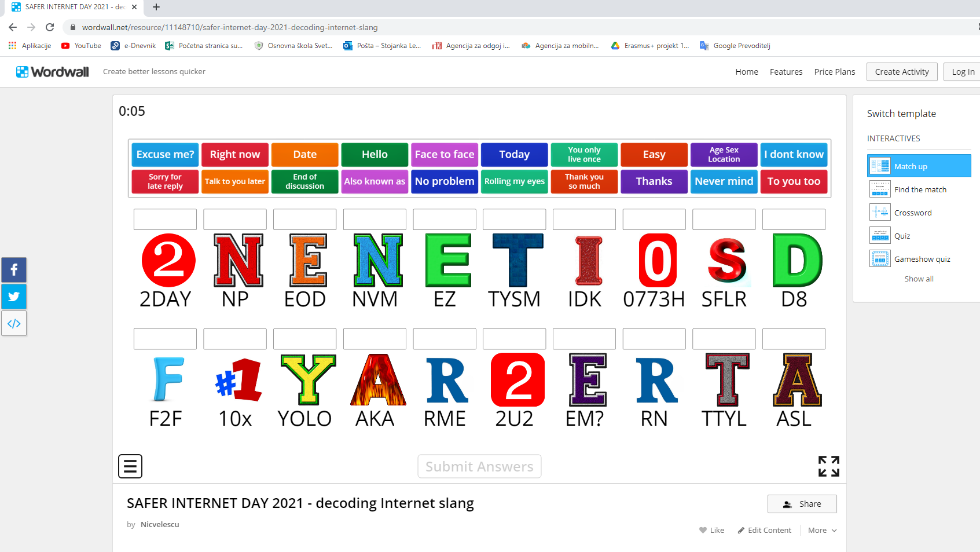Viewport: 980px width, 552px height.
Task: Click the Share button
Action: 802,504
